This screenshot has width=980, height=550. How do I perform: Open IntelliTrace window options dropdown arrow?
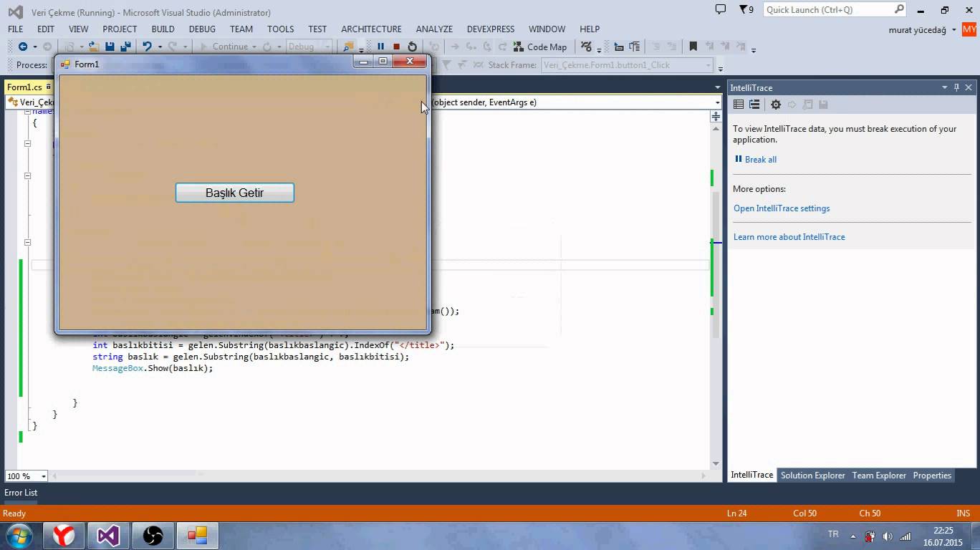click(944, 87)
